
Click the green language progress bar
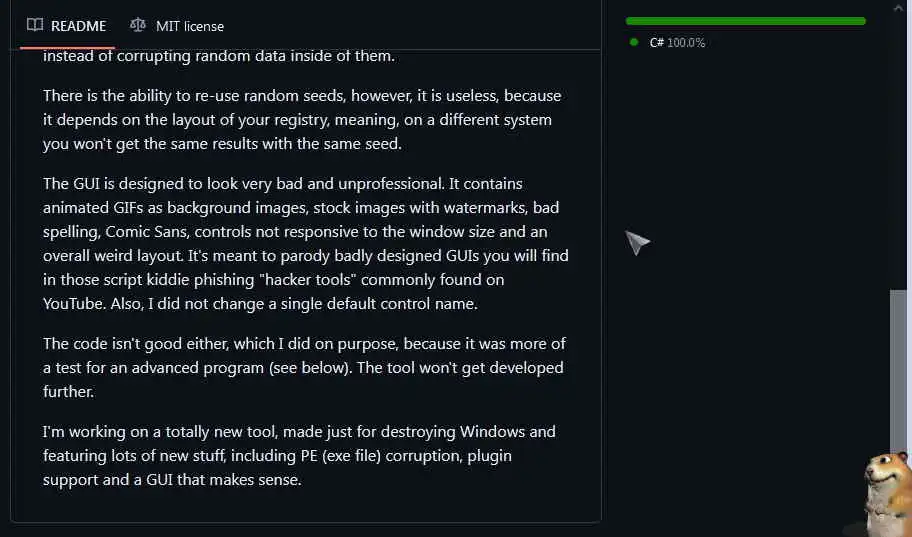pyautogui.click(x=745, y=20)
